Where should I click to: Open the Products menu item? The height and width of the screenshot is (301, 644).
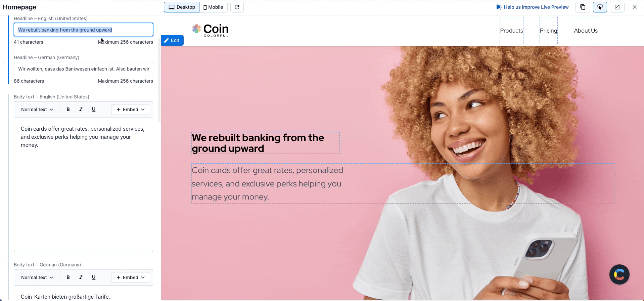[511, 31]
